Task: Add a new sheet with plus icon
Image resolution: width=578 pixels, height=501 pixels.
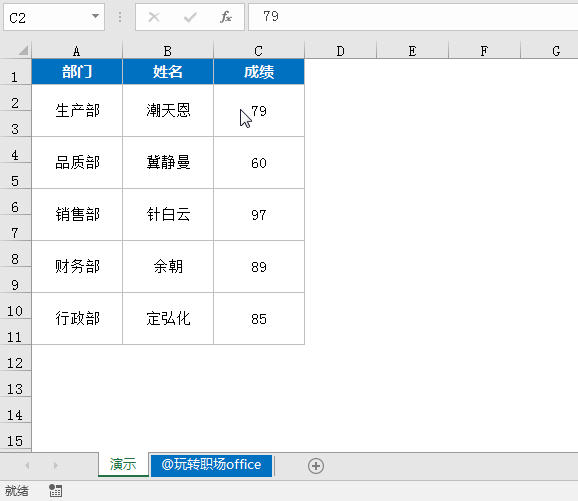Action: point(316,466)
